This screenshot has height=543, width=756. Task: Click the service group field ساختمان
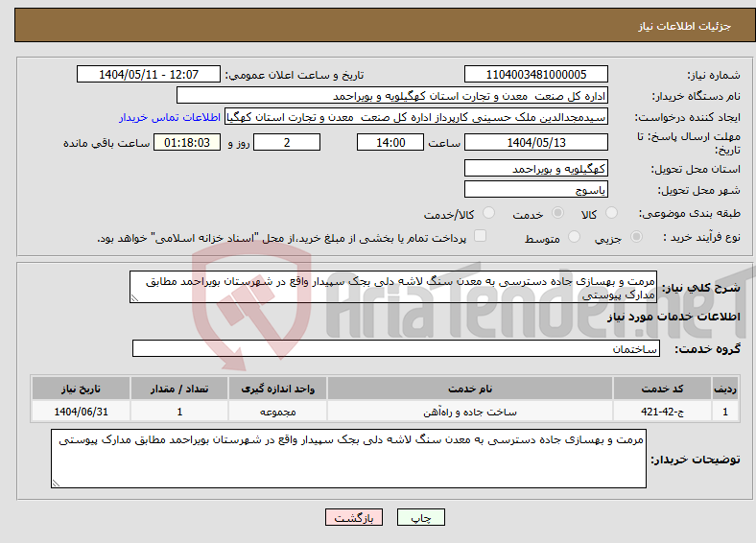(396, 348)
